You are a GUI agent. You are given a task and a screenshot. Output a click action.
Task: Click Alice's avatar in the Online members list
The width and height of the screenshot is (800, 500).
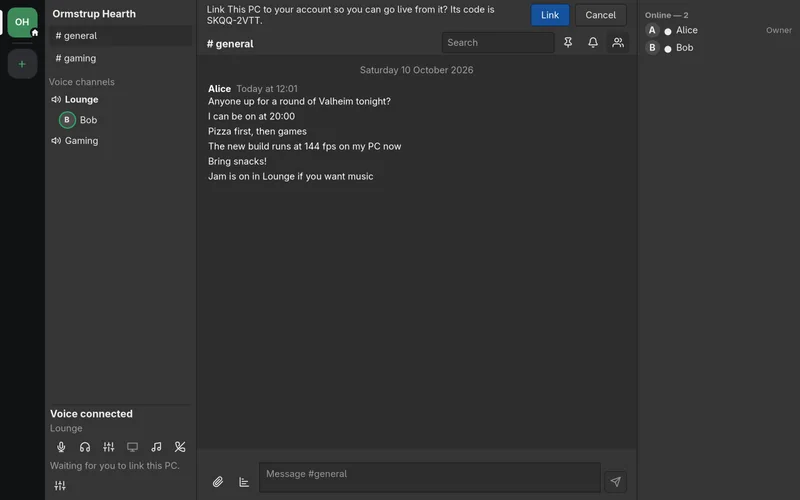click(x=652, y=30)
